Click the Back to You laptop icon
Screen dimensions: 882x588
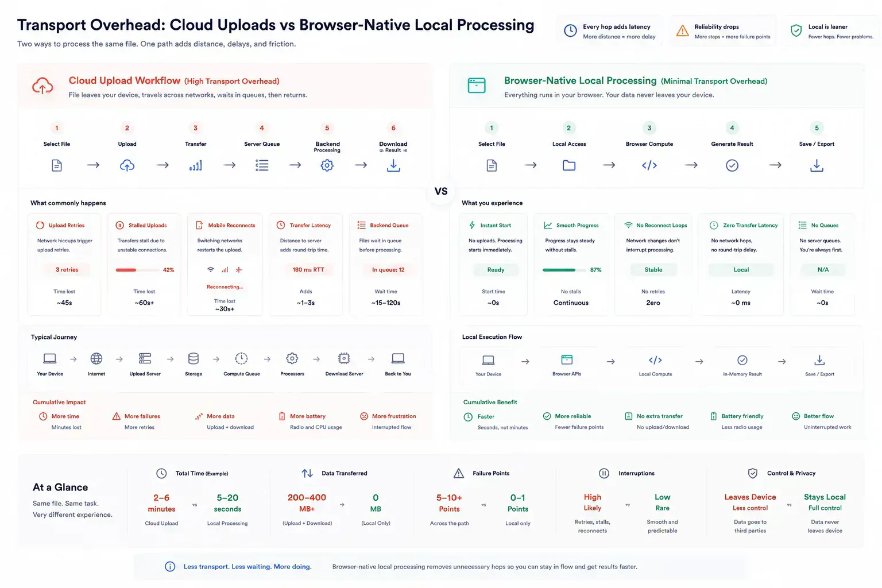click(398, 358)
